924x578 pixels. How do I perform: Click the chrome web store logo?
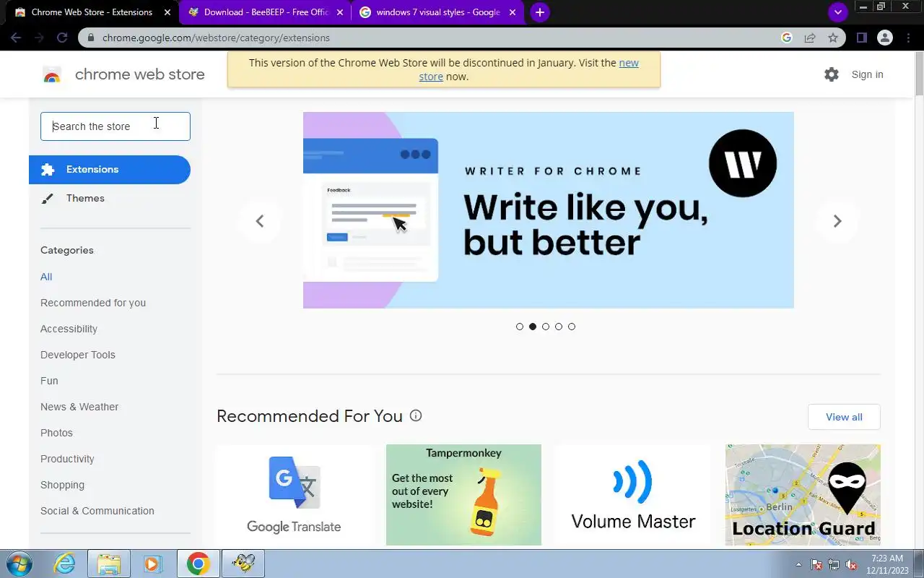123,74
